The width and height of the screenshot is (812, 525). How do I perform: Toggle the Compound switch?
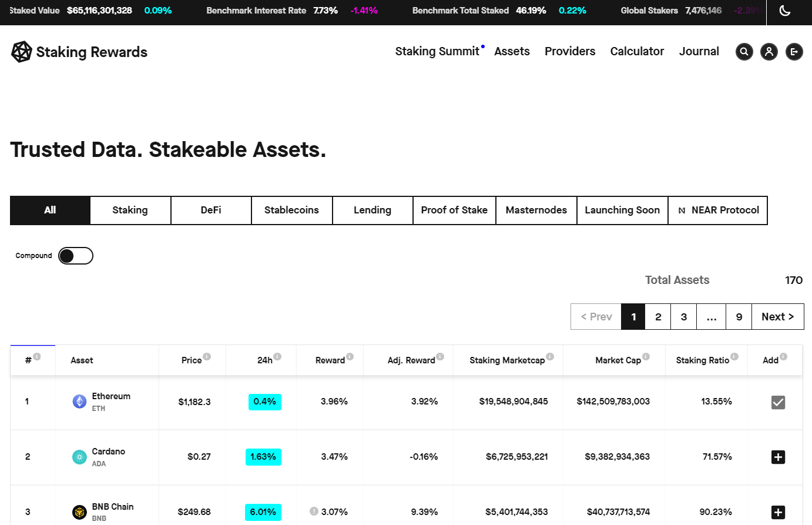[x=76, y=256]
